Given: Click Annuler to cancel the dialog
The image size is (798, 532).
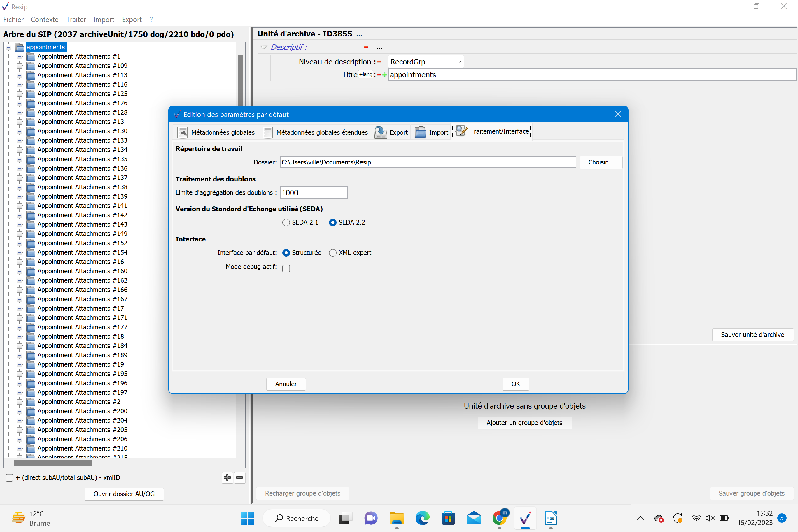Looking at the screenshot, I should [x=286, y=384].
